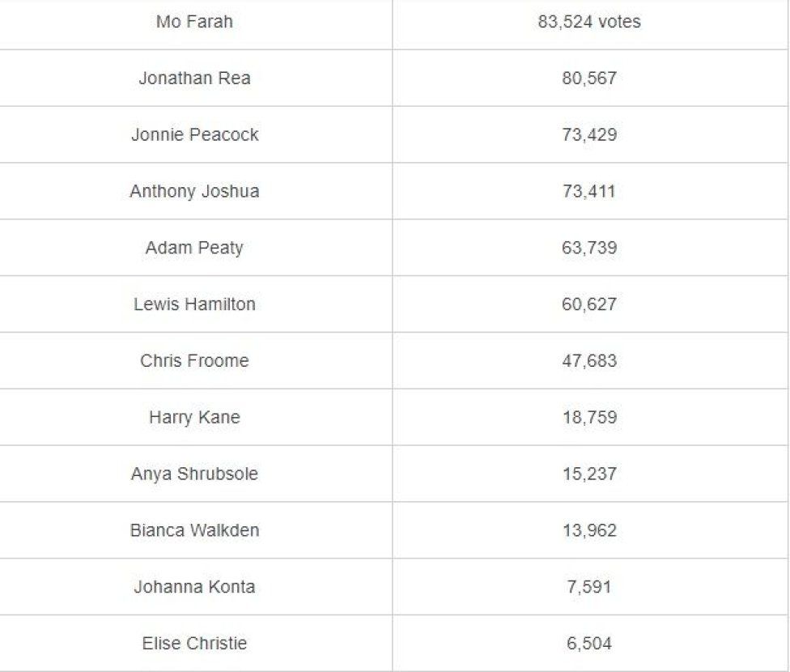Select the 73,411 vote count
The width and height of the screenshot is (790, 672).
[589, 191]
